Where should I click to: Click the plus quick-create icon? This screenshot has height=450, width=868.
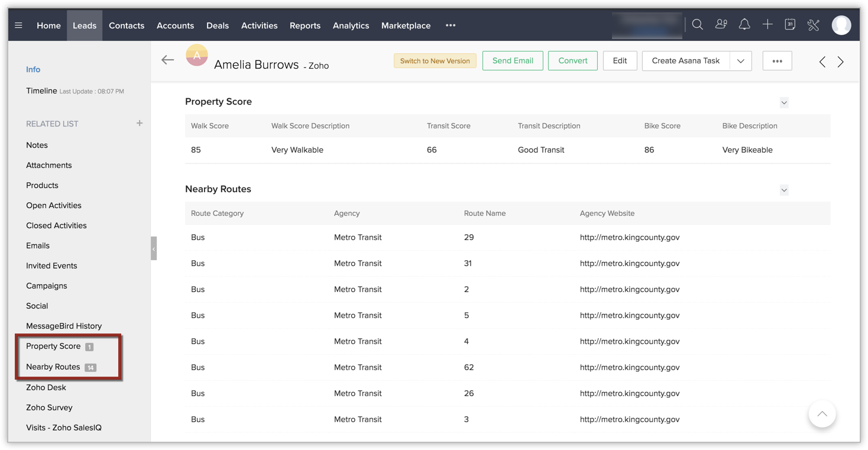(767, 25)
